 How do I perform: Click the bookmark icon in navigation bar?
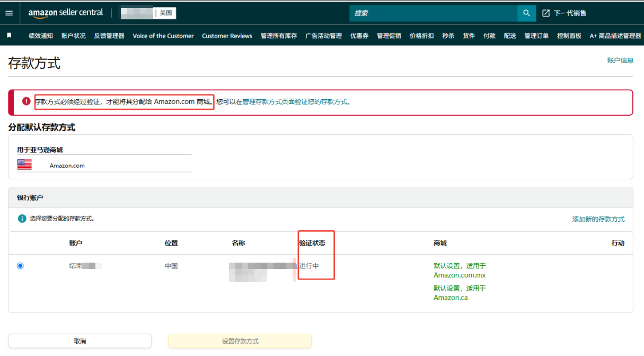click(x=9, y=36)
